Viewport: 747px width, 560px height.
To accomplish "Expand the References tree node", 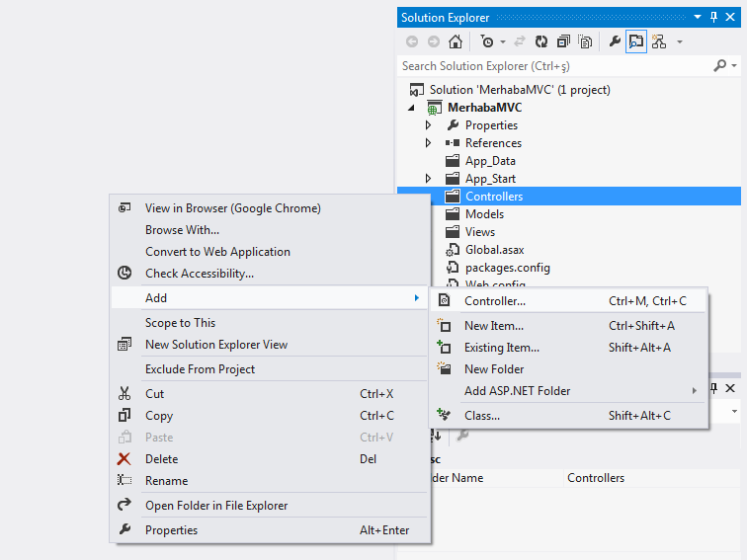I will click(428, 143).
